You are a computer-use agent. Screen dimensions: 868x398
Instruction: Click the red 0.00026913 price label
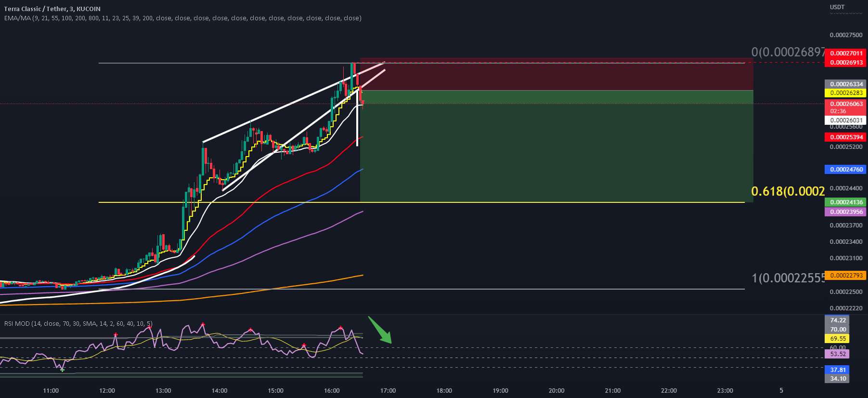point(846,62)
